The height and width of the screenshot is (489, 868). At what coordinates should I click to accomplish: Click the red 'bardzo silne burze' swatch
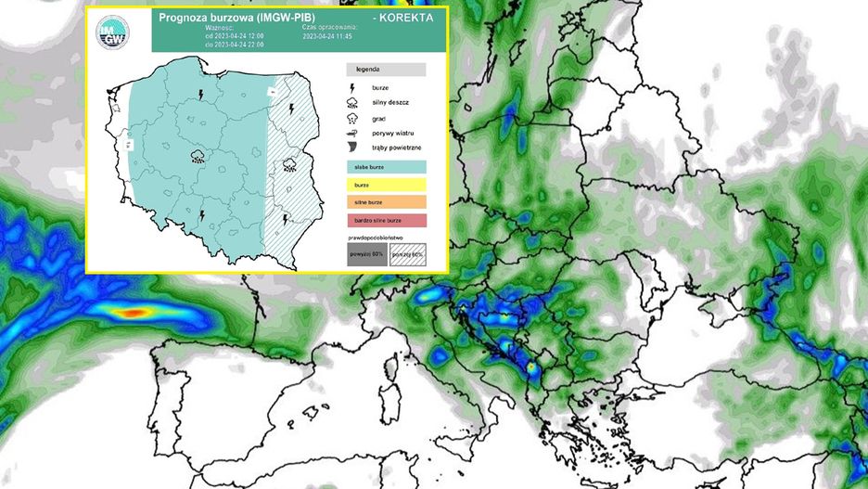click(x=387, y=221)
